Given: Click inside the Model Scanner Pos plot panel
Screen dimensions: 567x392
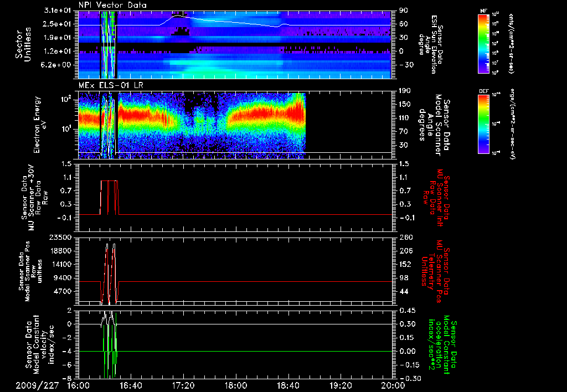Looking at the screenshot, I should point(235,271).
